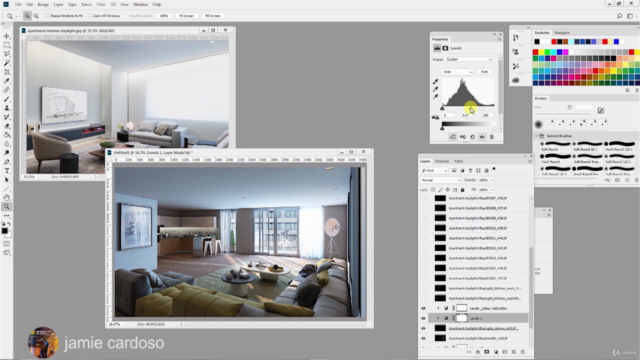Image resolution: width=640 pixels, height=360 pixels.
Task: Create a new layer in Layers panel
Action: coord(514,352)
